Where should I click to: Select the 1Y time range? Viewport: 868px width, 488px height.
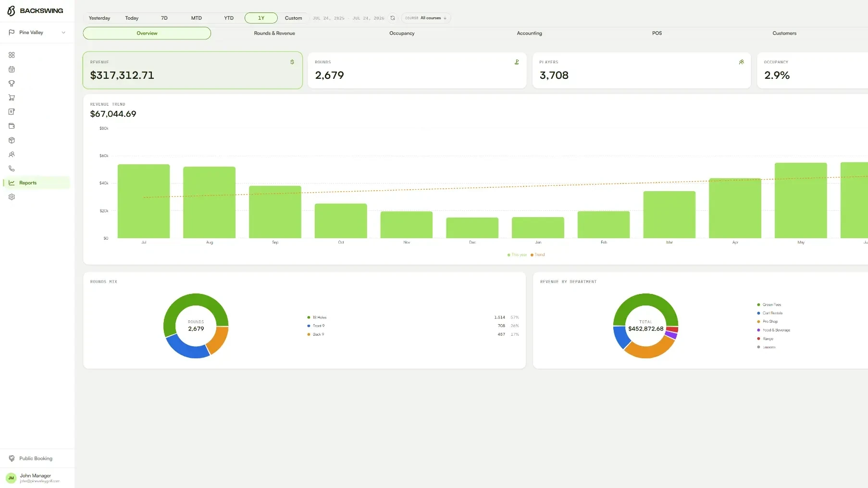pos(261,18)
